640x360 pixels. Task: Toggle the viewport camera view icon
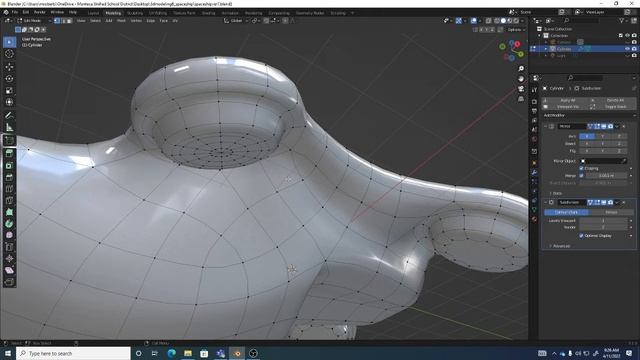pyautogui.click(x=521, y=89)
